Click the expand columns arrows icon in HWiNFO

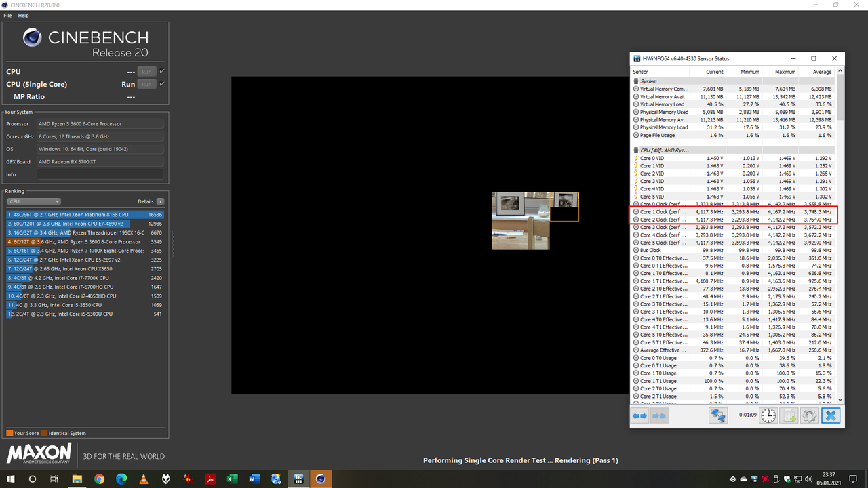[639, 415]
